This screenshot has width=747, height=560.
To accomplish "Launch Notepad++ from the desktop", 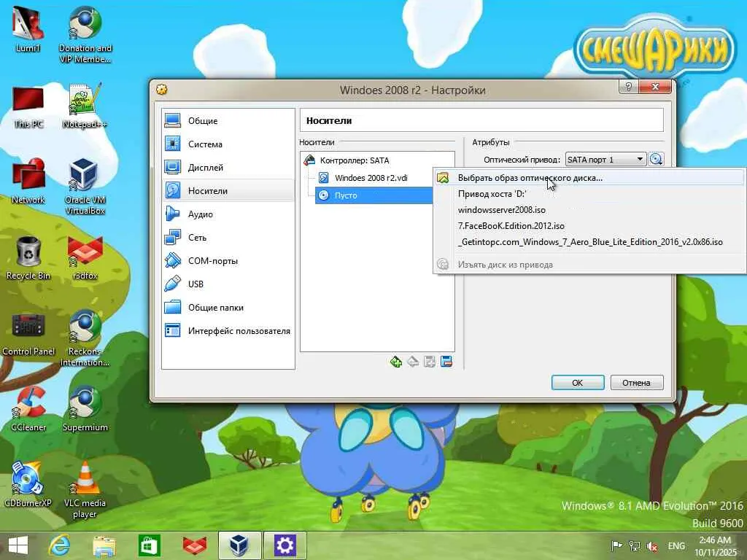I will (85, 106).
